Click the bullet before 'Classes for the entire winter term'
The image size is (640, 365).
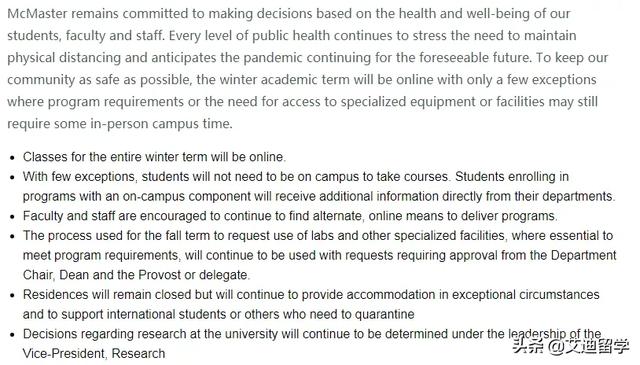13,158
